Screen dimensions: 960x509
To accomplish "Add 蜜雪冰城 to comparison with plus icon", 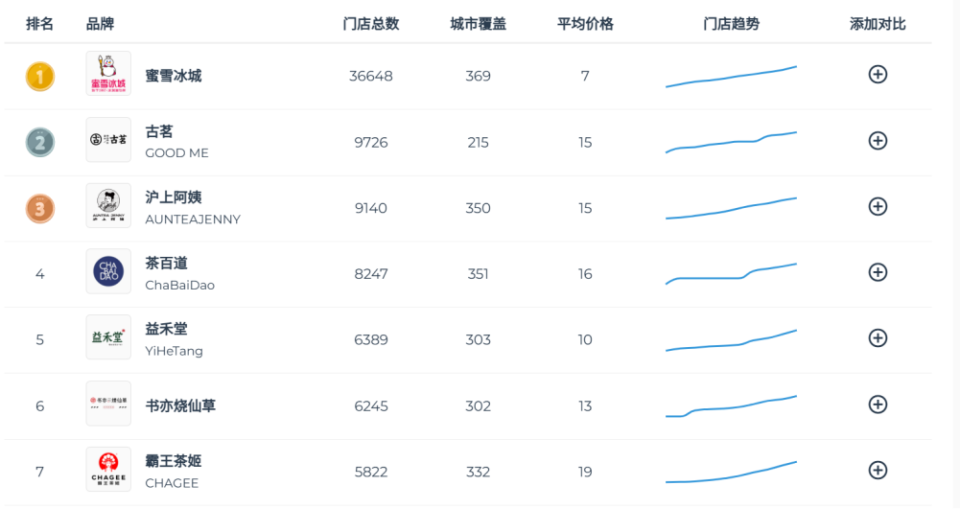I will click(877, 74).
